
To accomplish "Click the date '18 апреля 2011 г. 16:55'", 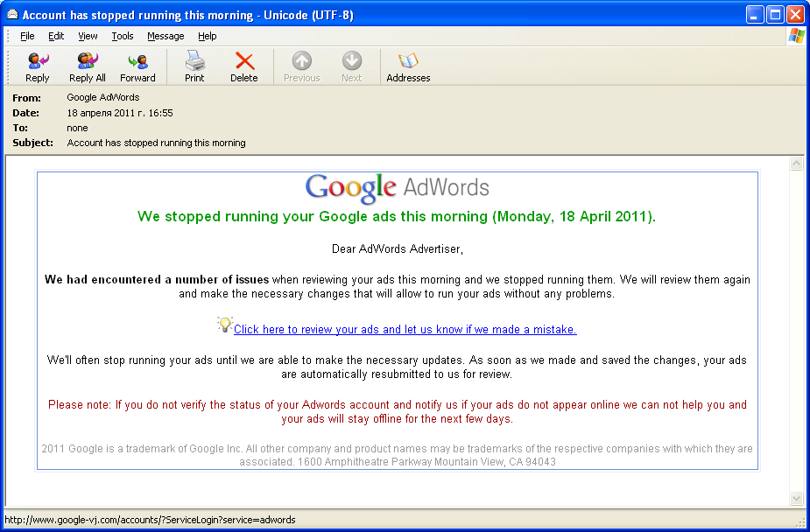I will [x=120, y=113].
